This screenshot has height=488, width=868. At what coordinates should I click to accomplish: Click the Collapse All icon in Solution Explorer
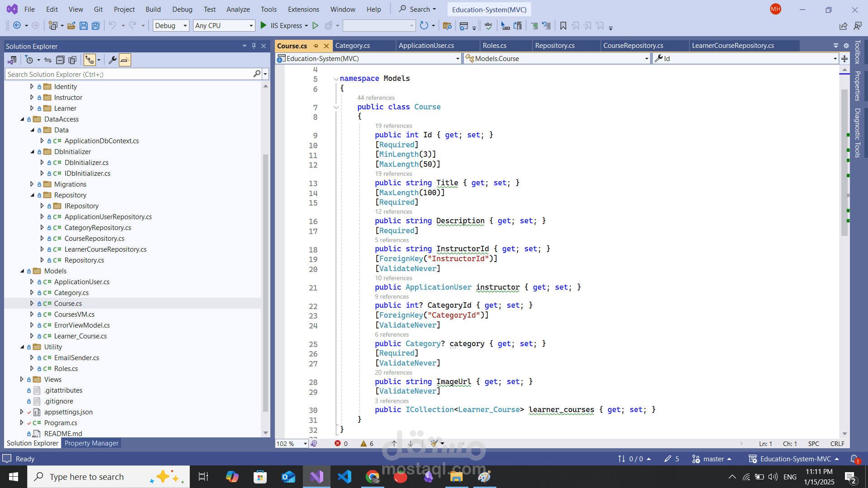[60, 60]
